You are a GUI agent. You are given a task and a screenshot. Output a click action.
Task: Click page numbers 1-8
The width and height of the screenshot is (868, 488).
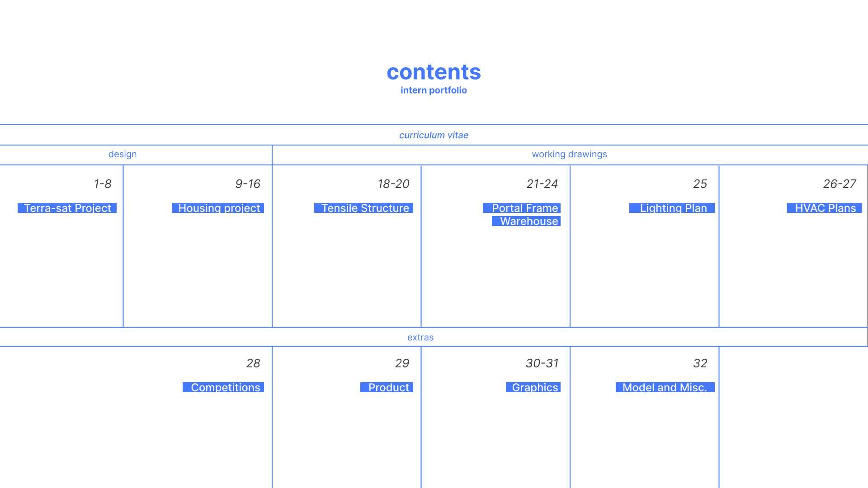click(x=102, y=184)
